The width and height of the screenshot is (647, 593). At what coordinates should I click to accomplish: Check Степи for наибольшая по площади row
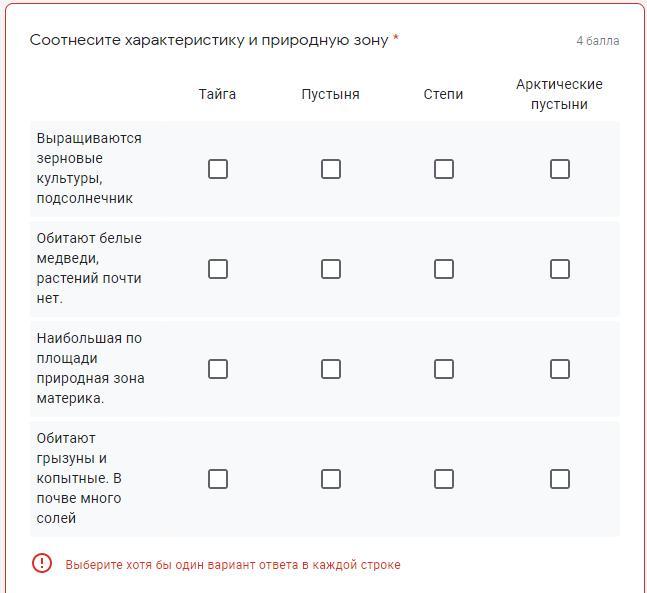click(x=444, y=369)
